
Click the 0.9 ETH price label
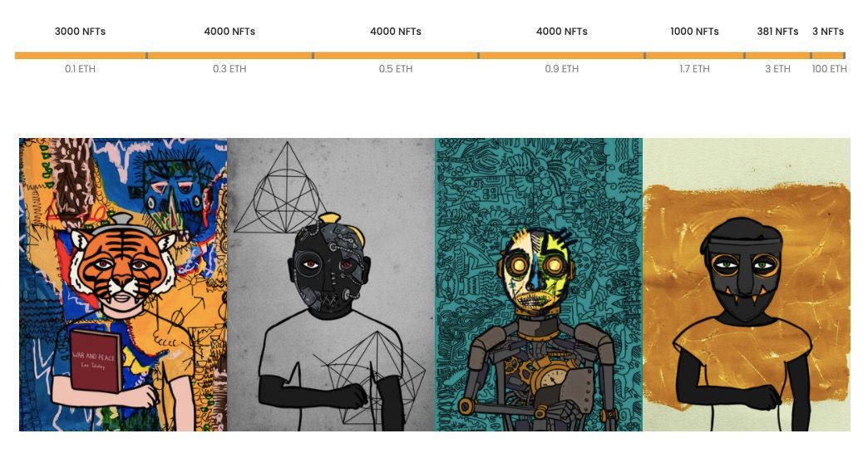point(562,69)
